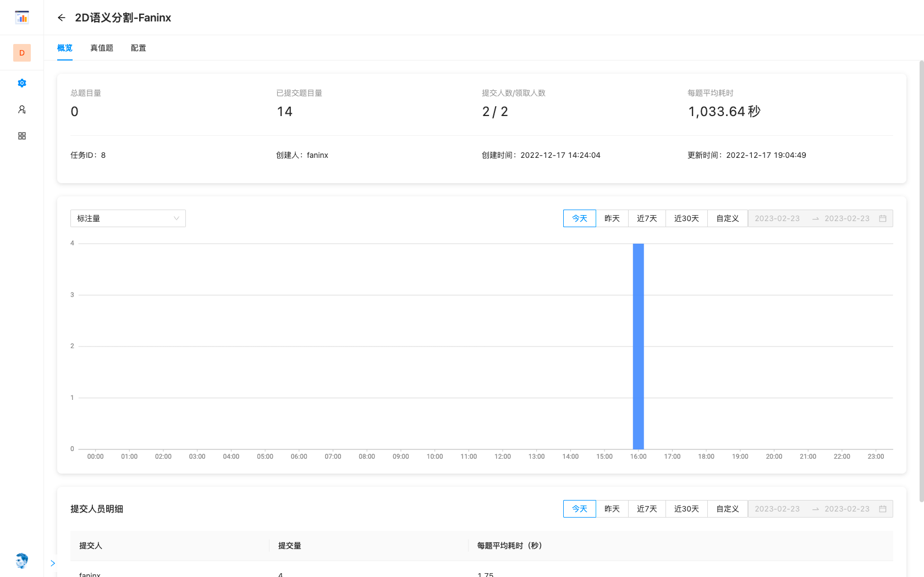
Task: Select 昨天 in the chart range filter
Action: coord(612,218)
